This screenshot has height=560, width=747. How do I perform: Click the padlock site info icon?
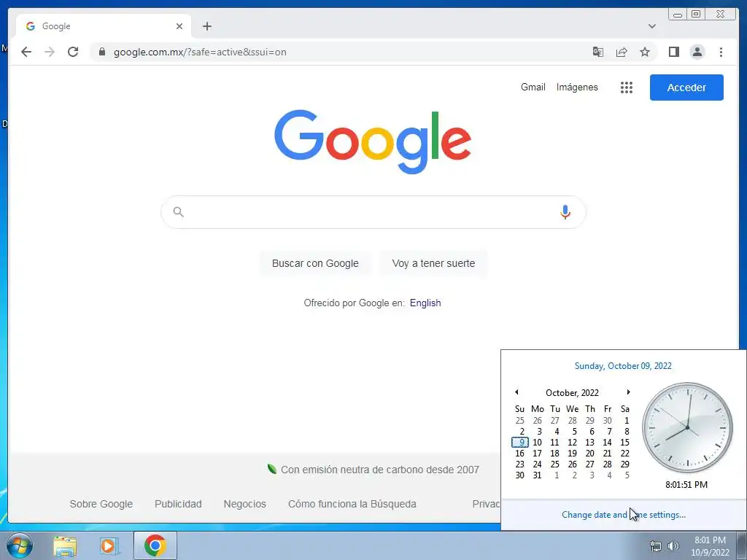pyautogui.click(x=101, y=52)
